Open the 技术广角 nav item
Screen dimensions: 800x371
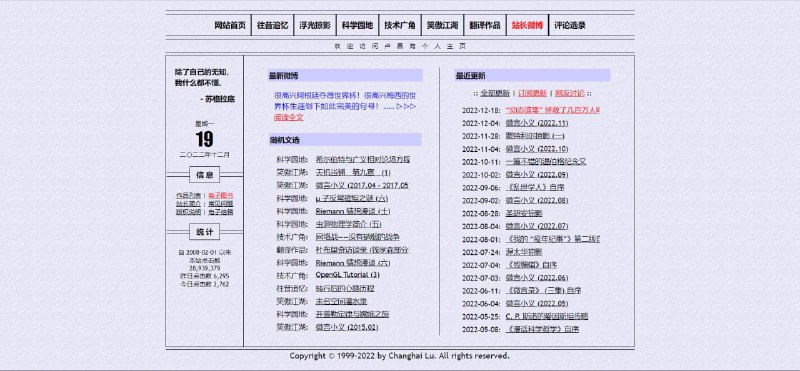click(400, 25)
